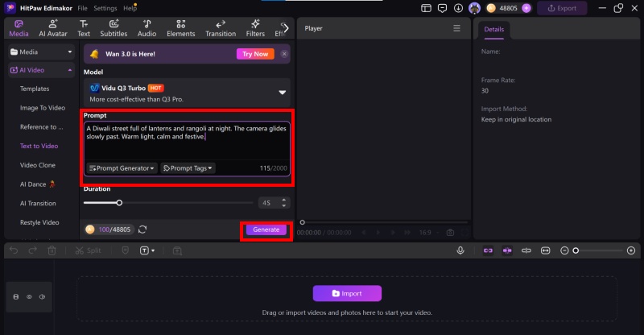Select AI Dance option
The height and width of the screenshot is (335, 644).
(x=37, y=184)
